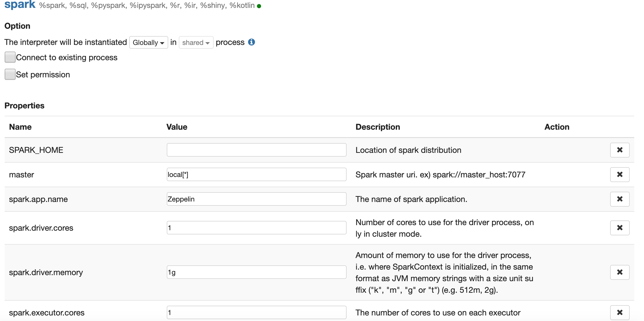Click the spark.app.name field with Zeppelin

[x=256, y=199]
